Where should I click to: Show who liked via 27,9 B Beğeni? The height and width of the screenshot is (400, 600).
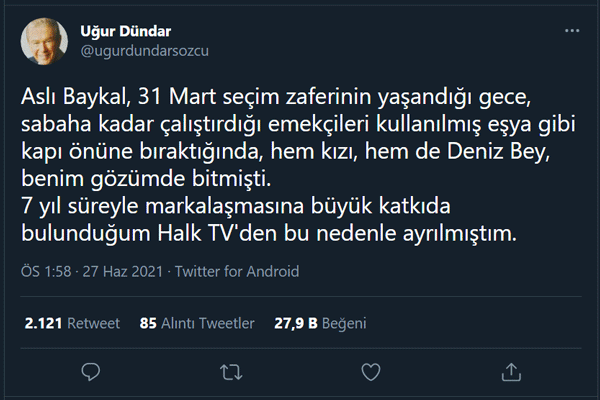pyautogui.click(x=319, y=323)
